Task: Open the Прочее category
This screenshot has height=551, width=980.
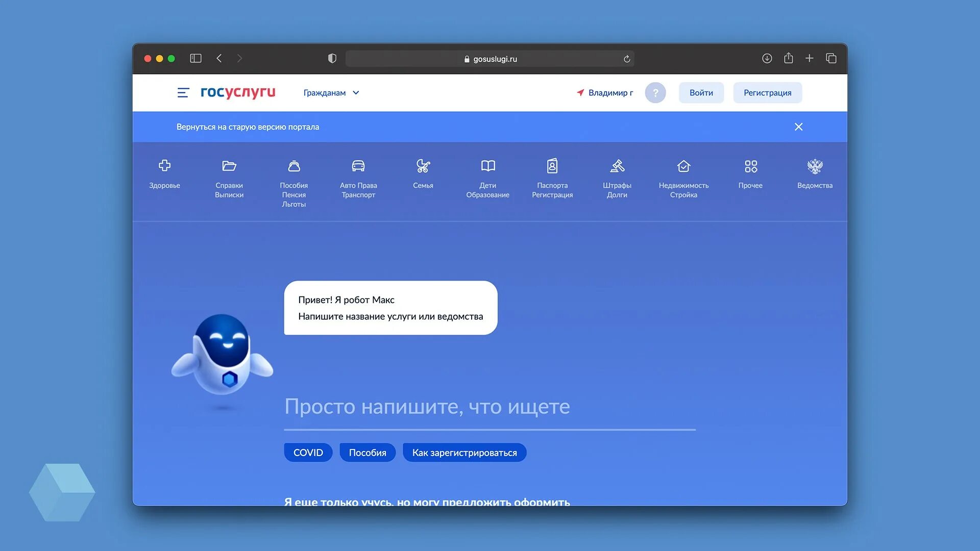Action: 750,174
